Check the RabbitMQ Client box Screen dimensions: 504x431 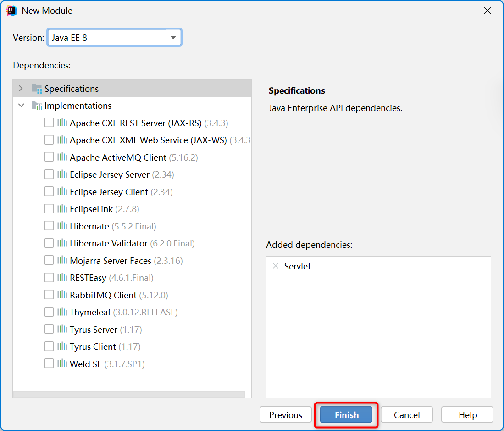[49, 295]
